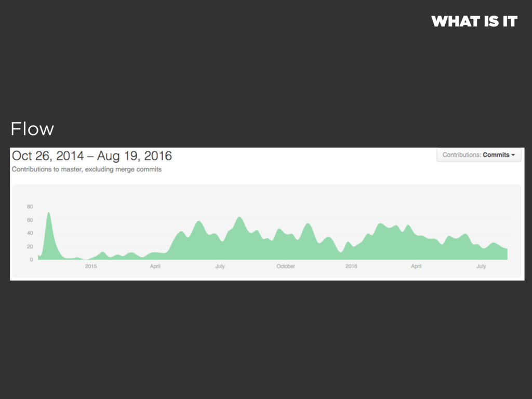Click the first July label on the axis
The image size is (532, 399).
pyautogui.click(x=220, y=267)
